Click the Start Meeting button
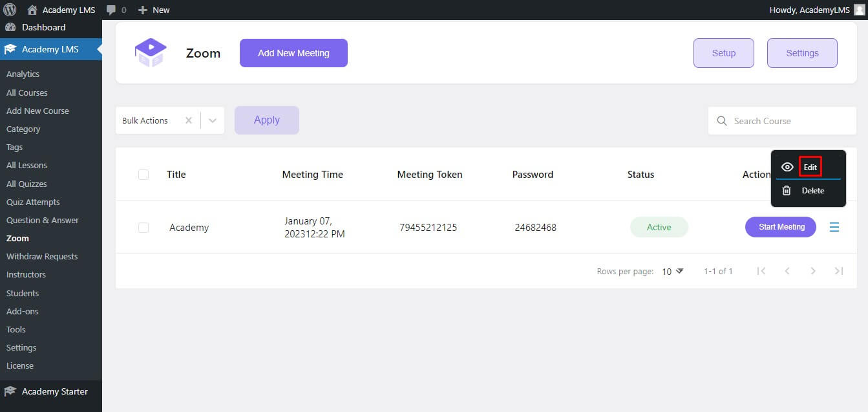The width and height of the screenshot is (868, 412). pyautogui.click(x=780, y=227)
